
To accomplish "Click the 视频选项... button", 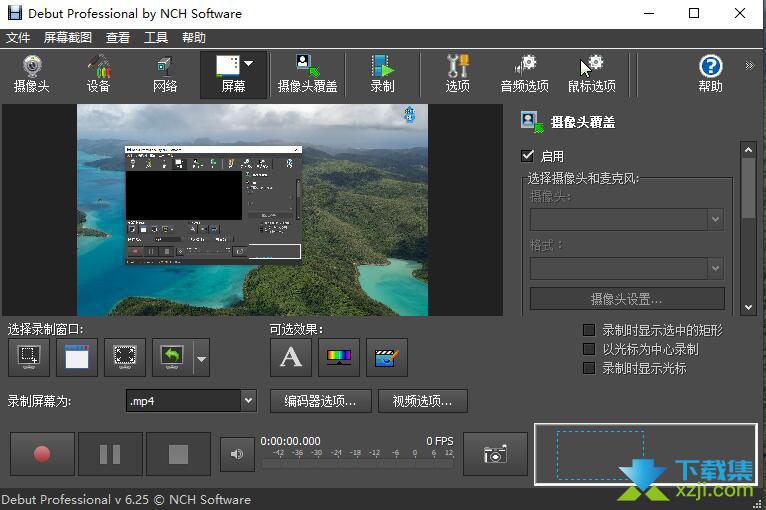I will pos(423,401).
